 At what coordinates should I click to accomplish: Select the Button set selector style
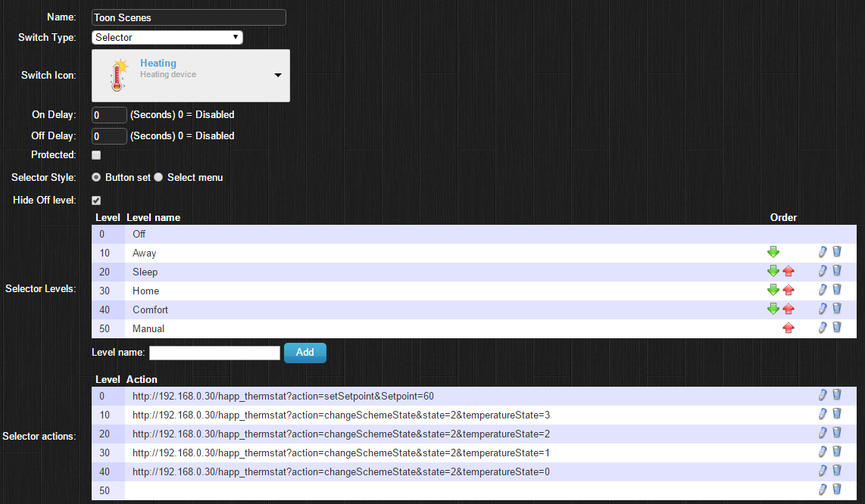click(96, 178)
